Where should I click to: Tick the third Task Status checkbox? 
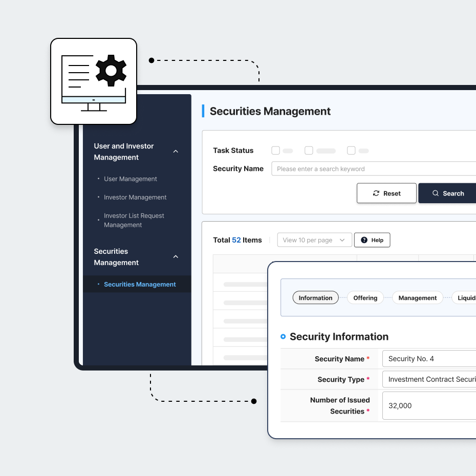(x=351, y=150)
